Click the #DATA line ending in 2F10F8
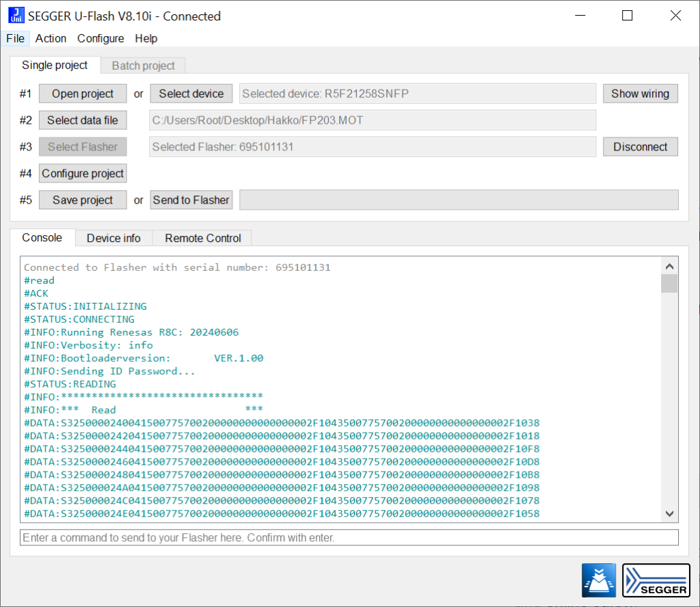Viewport: 700px width, 607px height. pyautogui.click(x=282, y=448)
